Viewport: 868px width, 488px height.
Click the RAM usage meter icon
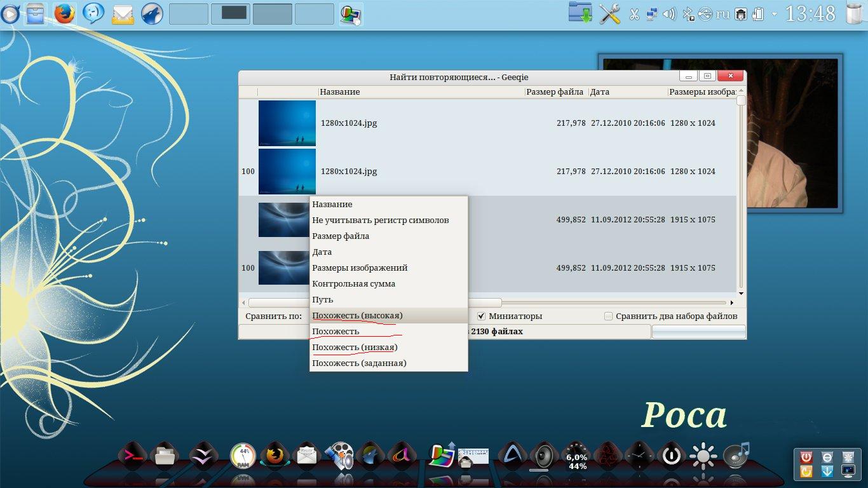point(242,456)
